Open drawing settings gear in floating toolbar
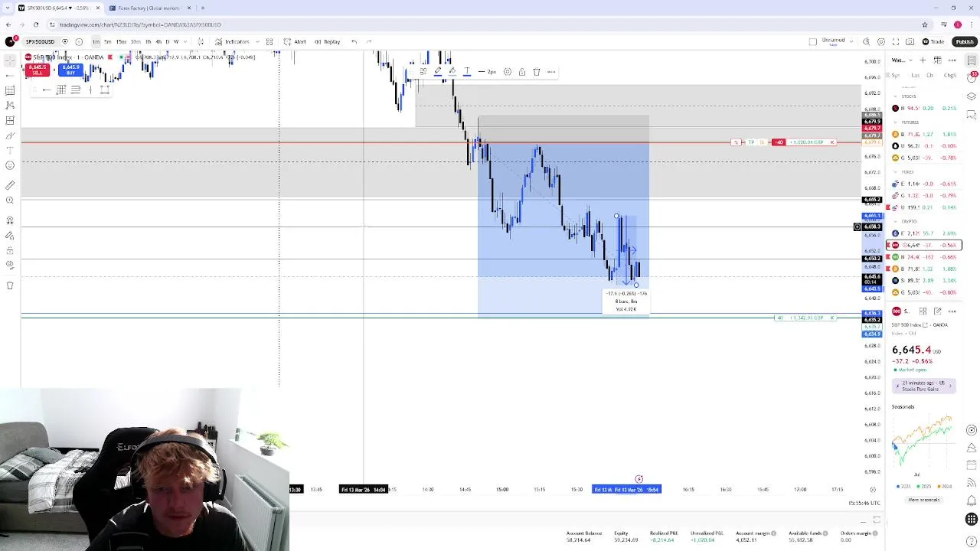This screenshot has height=551, width=980. [507, 72]
